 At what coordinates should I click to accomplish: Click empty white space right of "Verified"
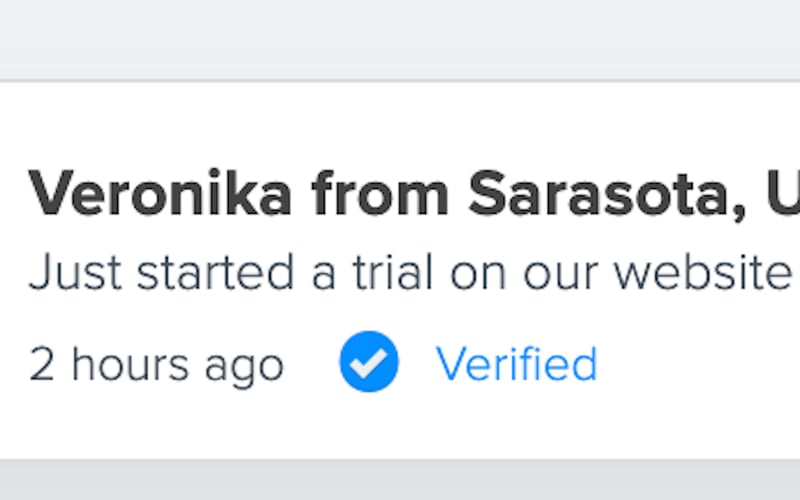pyautogui.click(x=700, y=364)
